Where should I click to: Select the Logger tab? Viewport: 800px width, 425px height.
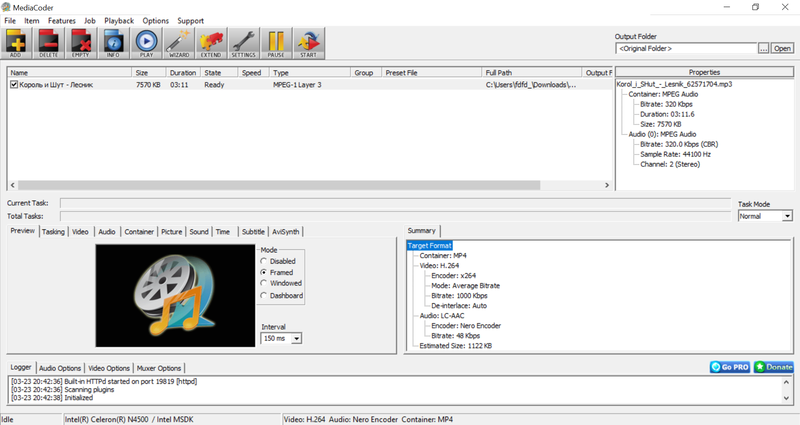click(x=21, y=367)
